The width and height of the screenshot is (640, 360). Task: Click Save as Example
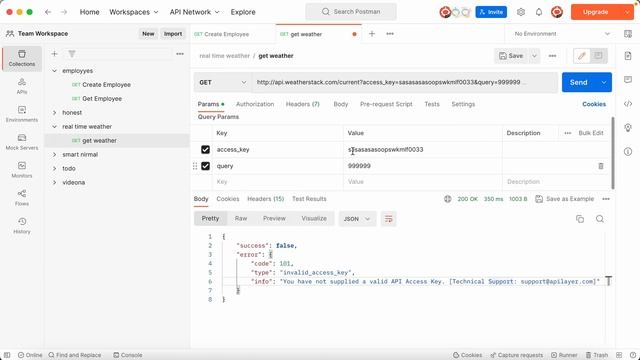pos(565,199)
